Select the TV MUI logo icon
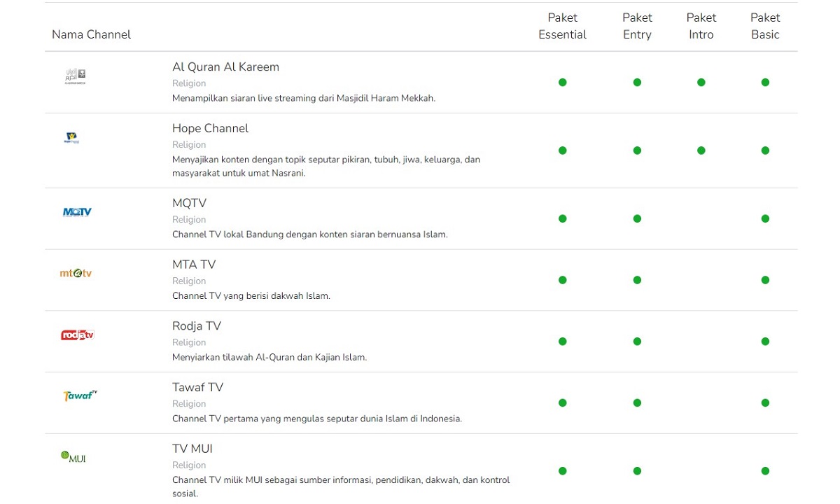Viewport: 840px width, 504px height. click(73, 457)
